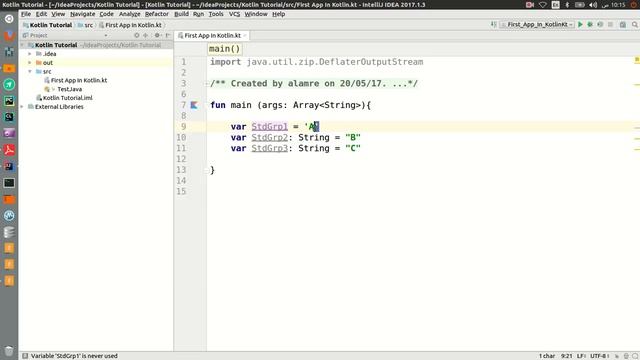Click cursor position 9:21 in status bar
Viewport: 640px width, 360px height.
point(567,356)
